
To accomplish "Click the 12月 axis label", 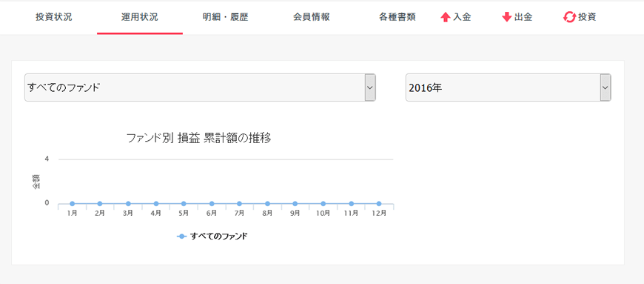I will (379, 214).
